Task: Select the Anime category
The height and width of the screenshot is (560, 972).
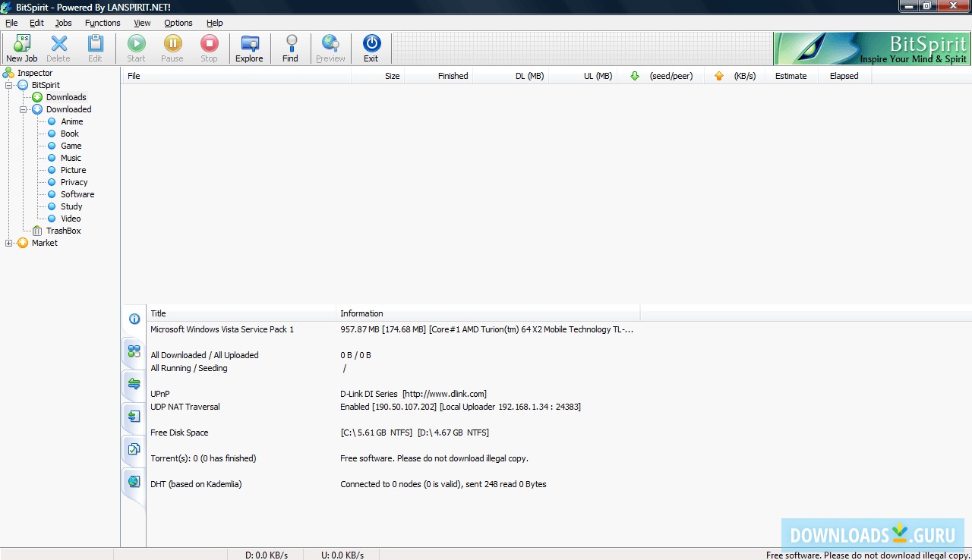Action: [x=72, y=121]
